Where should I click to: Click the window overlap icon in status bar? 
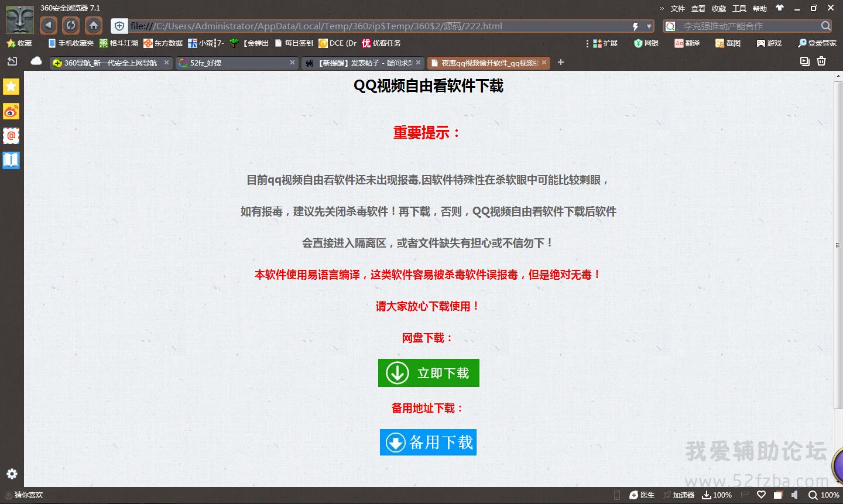point(778,495)
